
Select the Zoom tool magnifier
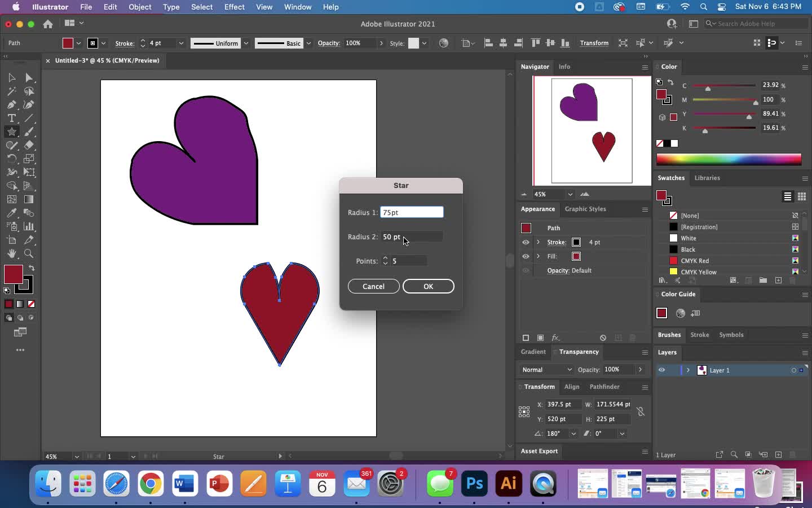[x=29, y=253]
